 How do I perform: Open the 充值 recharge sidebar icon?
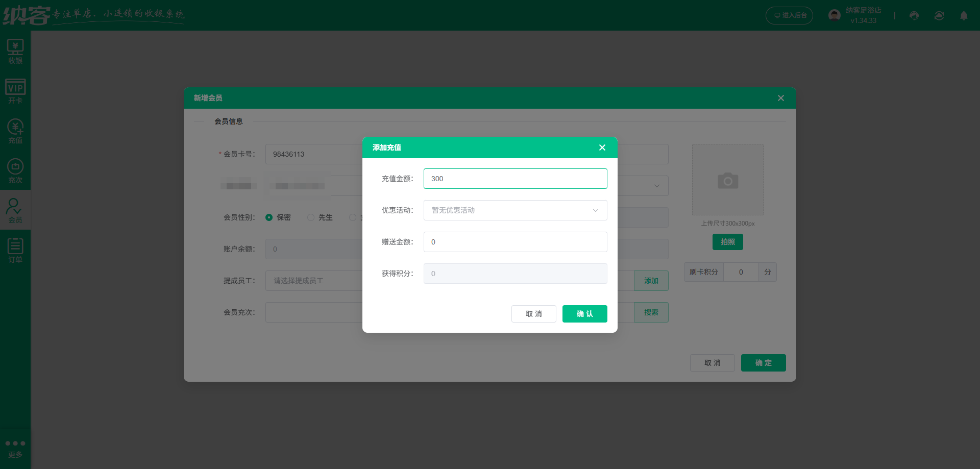click(x=15, y=131)
